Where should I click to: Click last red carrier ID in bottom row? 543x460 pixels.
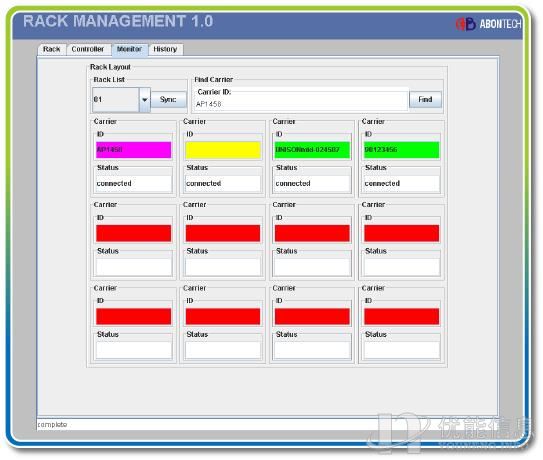pos(402,317)
